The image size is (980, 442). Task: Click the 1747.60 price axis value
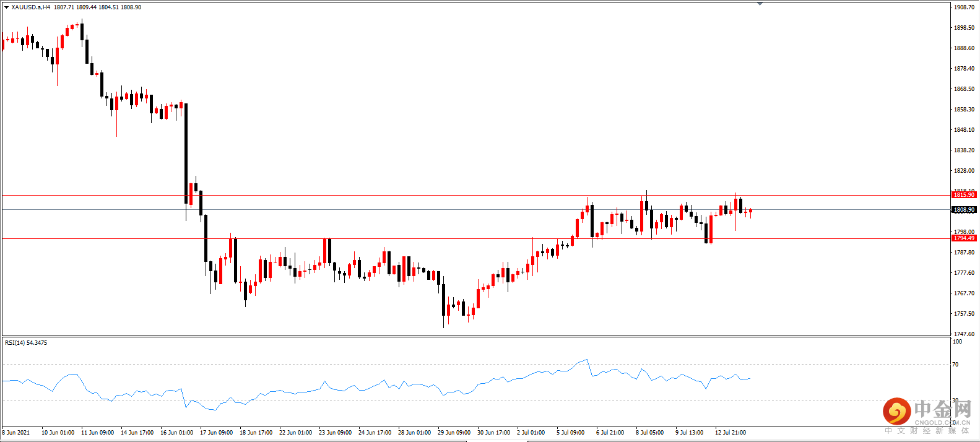click(x=964, y=334)
